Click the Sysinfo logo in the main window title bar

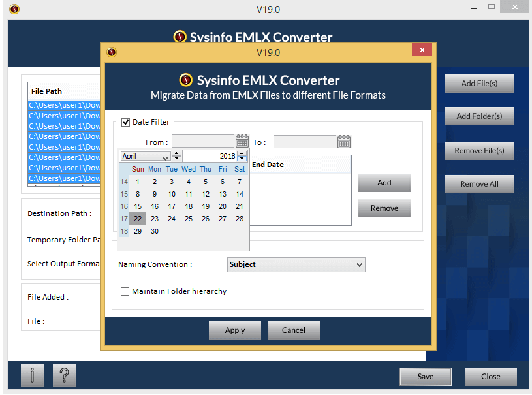14,9
